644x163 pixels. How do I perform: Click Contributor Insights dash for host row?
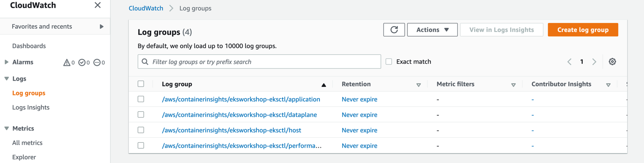533,130
